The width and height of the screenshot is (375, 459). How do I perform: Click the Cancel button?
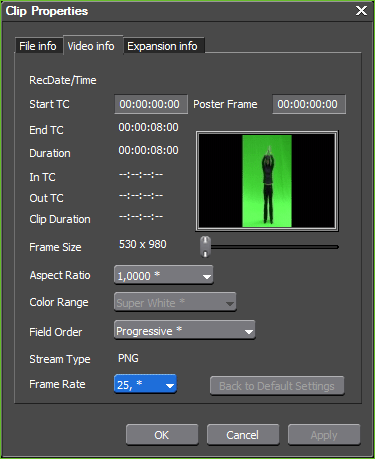[x=243, y=435]
